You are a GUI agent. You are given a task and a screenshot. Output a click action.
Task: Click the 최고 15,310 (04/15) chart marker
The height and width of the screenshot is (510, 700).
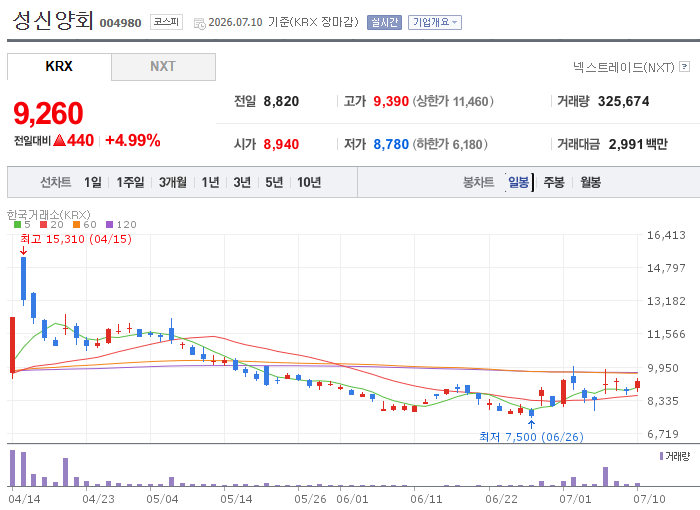[76, 239]
